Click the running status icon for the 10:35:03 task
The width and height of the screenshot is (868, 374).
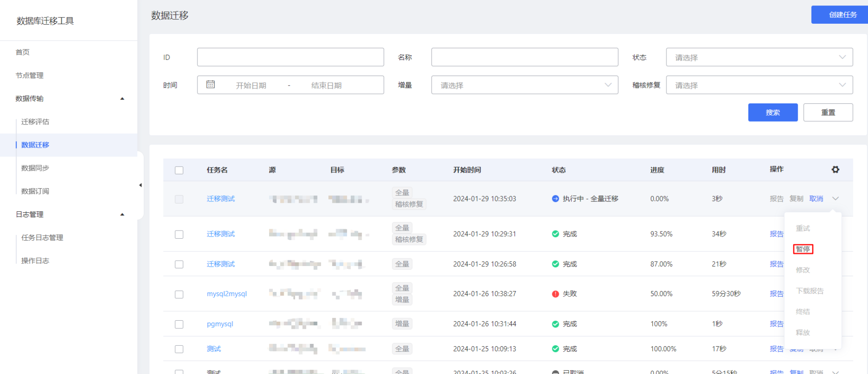coord(555,199)
